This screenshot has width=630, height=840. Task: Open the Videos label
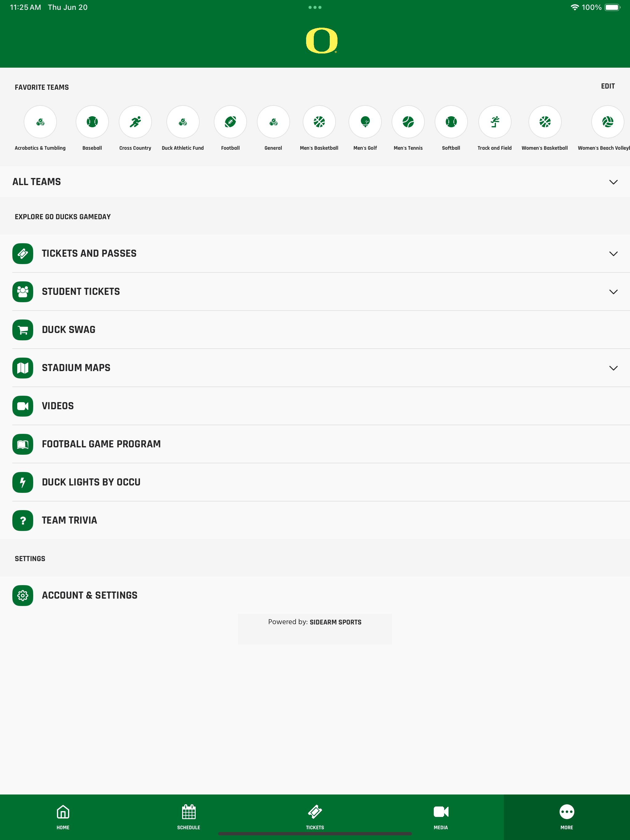coord(58,406)
